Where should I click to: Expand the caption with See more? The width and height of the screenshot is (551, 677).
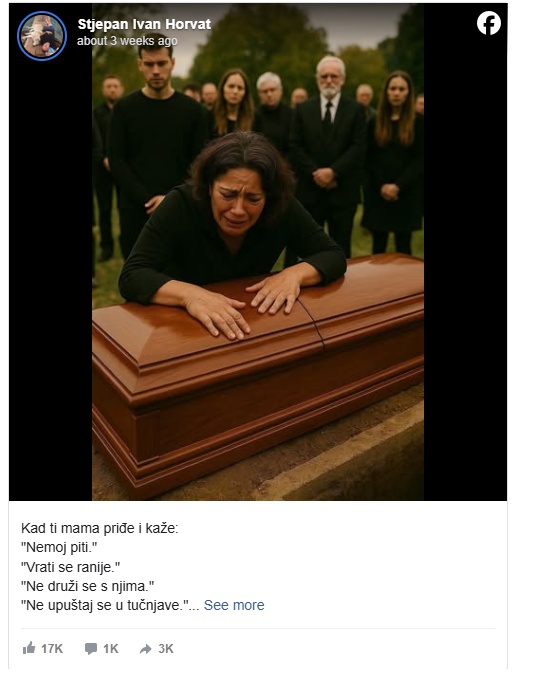[234, 605]
